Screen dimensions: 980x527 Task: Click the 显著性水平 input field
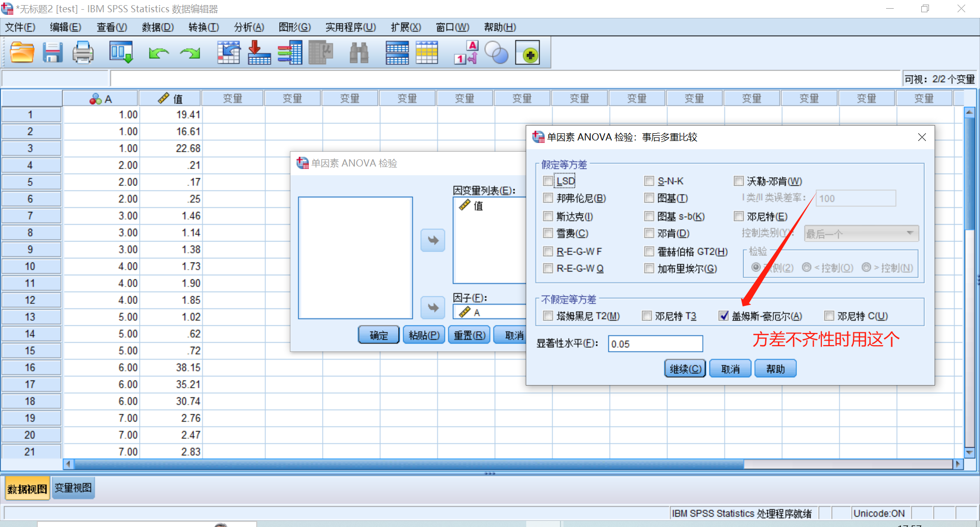tap(655, 344)
